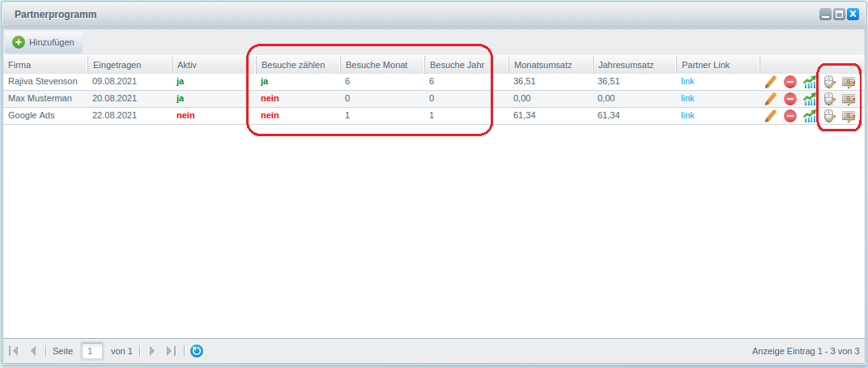This screenshot has height=368, width=868.
Task: Click the red delete icon for Max Musterman
Action: [x=790, y=99]
